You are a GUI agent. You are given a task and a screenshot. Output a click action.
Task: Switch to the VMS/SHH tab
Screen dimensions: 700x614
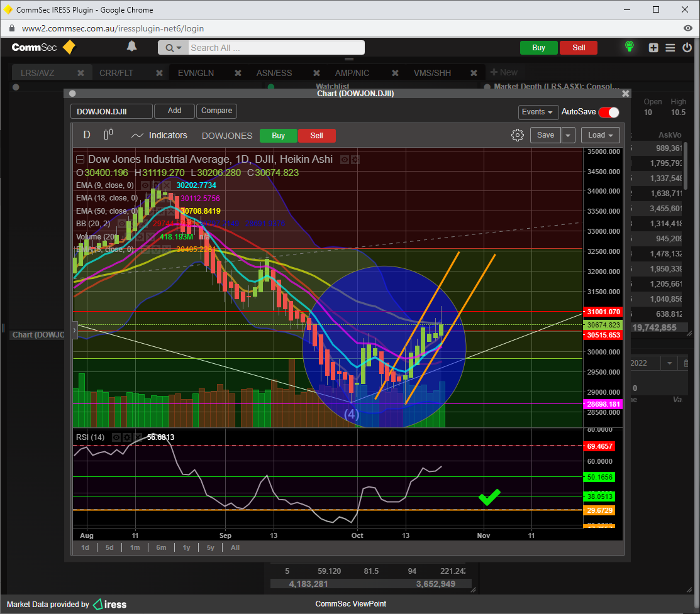coord(432,73)
